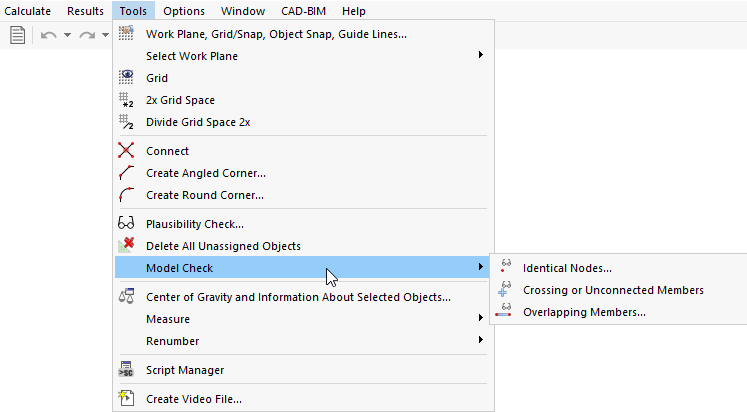Click 2x Grid Space menu entry
The image size is (747, 412).
coord(180,100)
